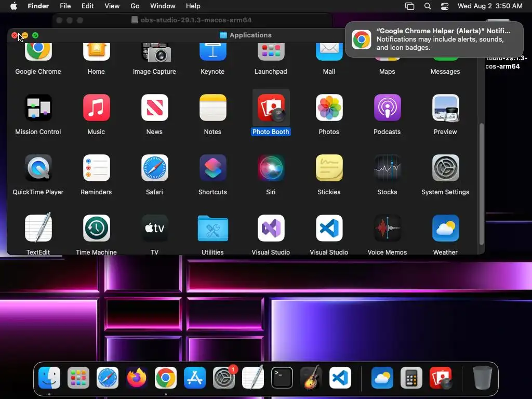Select the Apple TV app icon
Image resolution: width=532 pixels, height=399 pixels.
point(154,228)
